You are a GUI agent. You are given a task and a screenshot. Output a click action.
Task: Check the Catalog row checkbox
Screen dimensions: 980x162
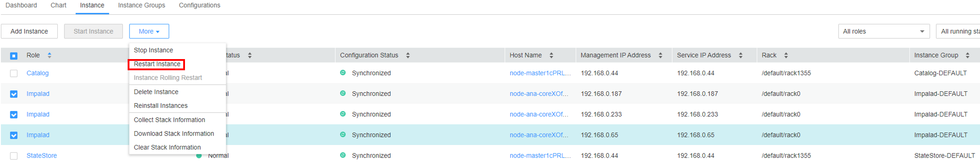pos(14,73)
